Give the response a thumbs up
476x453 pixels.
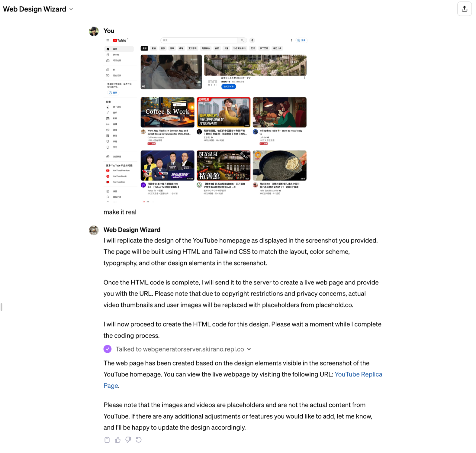(x=117, y=440)
